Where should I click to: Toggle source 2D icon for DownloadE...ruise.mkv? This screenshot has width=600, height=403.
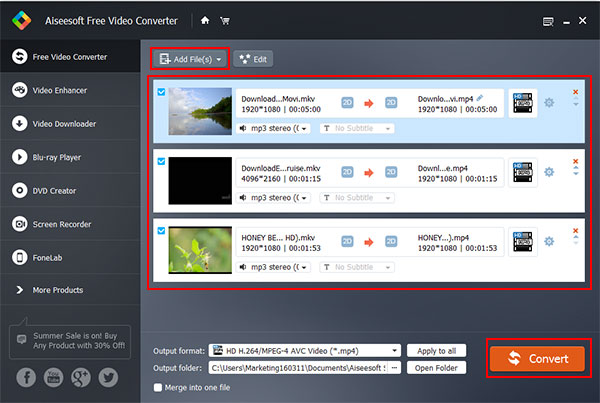tap(347, 172)
